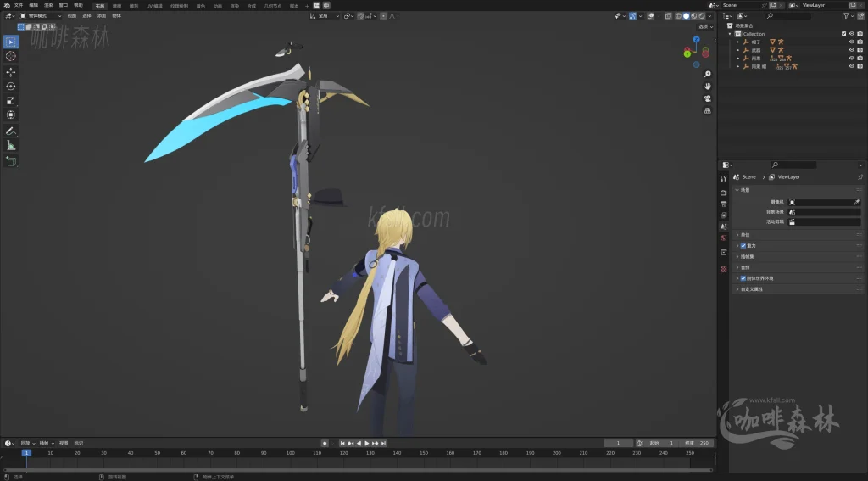The image size is (868, 481).
Task: Select the Add Cube tool
Action: tap(10, 161)
